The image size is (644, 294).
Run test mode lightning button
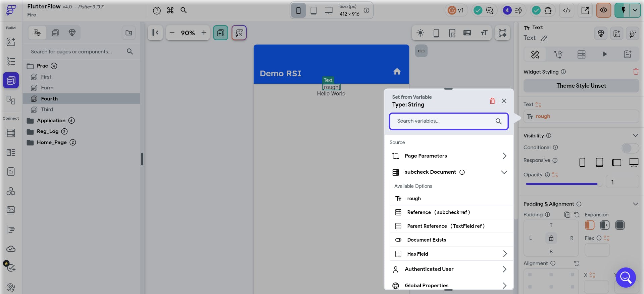tap(623, 10)
